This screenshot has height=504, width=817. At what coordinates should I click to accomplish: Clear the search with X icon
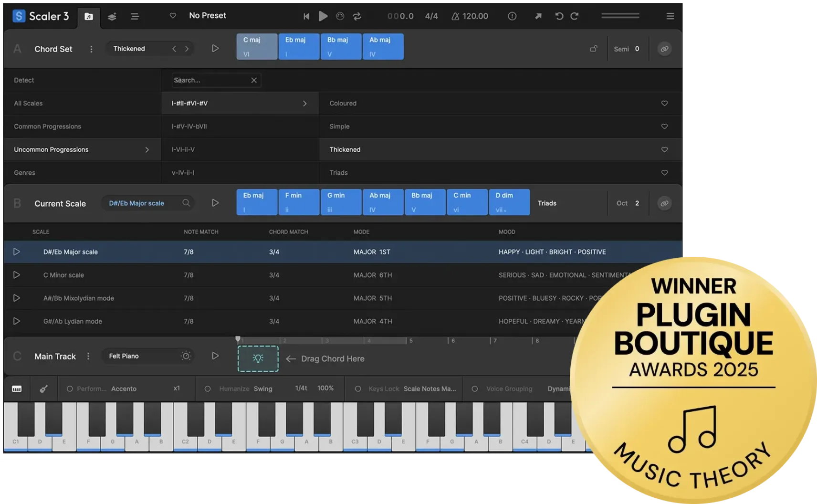pyautogui.click(x=254, y=80)
